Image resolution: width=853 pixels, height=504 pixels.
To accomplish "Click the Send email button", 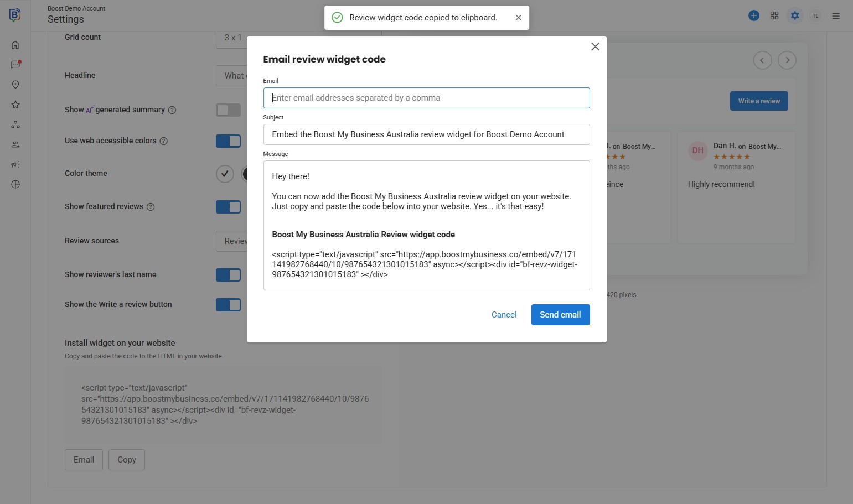I will 560,315.
